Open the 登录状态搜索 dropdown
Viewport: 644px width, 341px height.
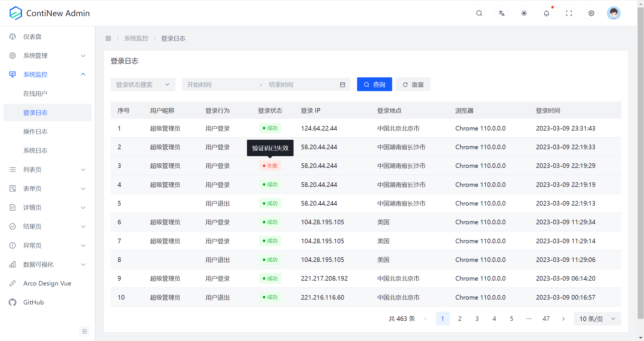click(x=143, y=85)
